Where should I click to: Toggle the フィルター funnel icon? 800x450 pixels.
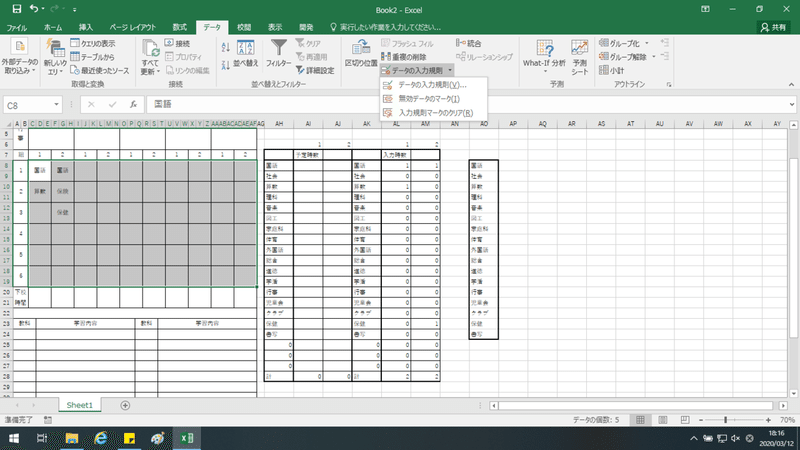click(x=279, y=48)
